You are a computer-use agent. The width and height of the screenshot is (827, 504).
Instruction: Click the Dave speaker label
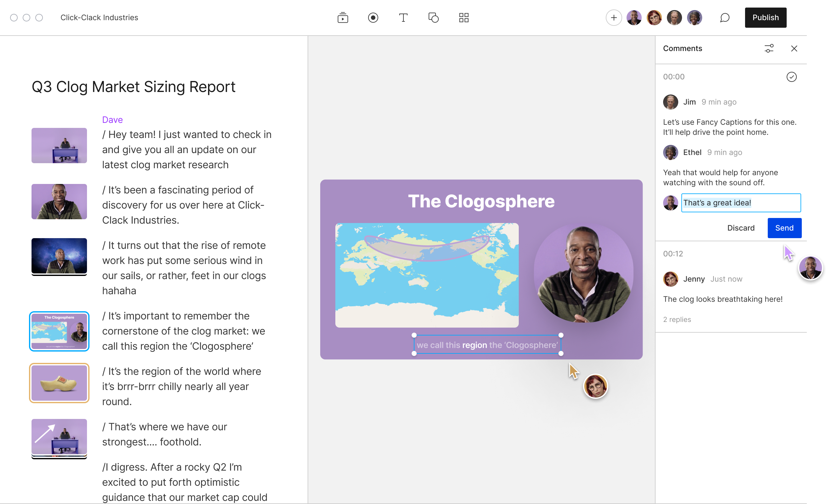112,120
